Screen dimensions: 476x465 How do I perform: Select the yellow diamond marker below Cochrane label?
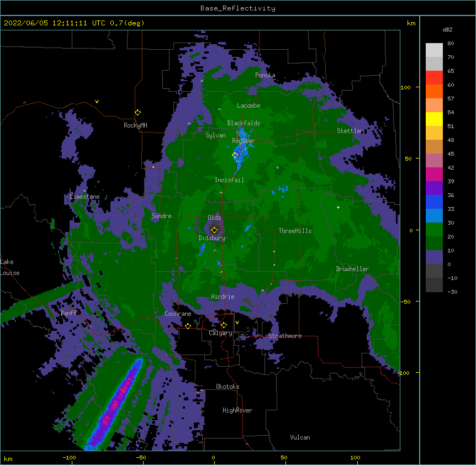(x=188, y=326)
